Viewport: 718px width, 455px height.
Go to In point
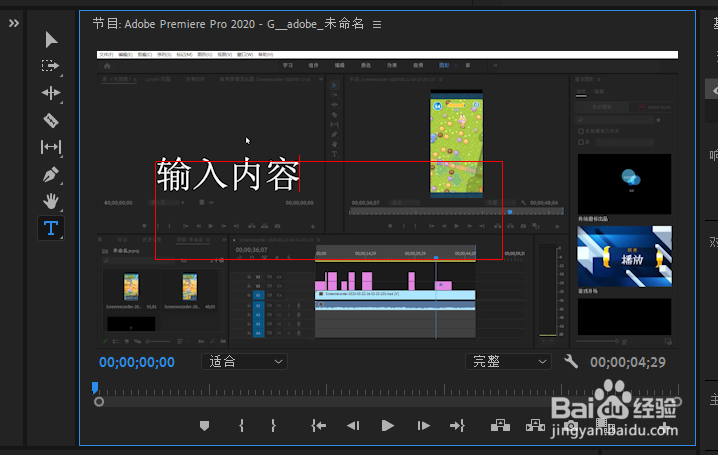pos(318,426)
